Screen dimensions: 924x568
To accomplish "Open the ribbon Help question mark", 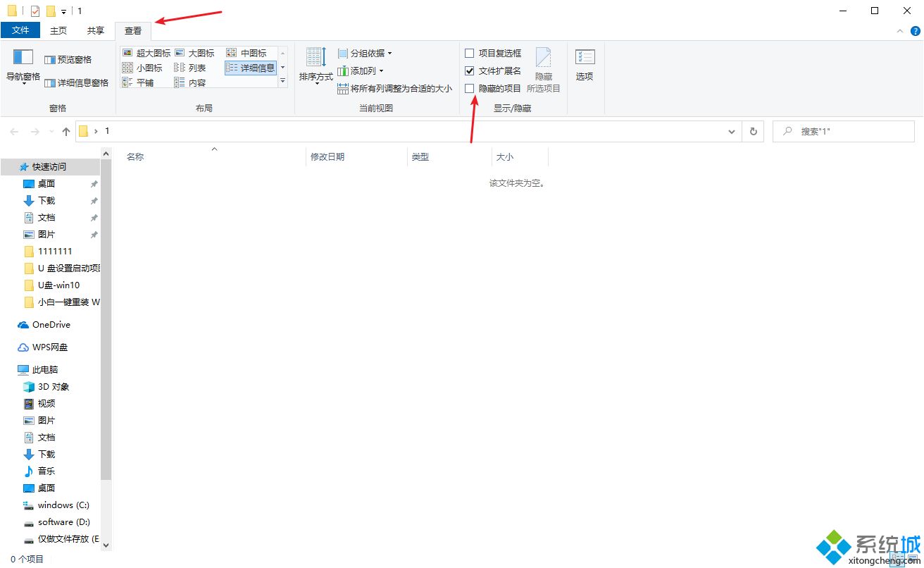I will [916, 31].
